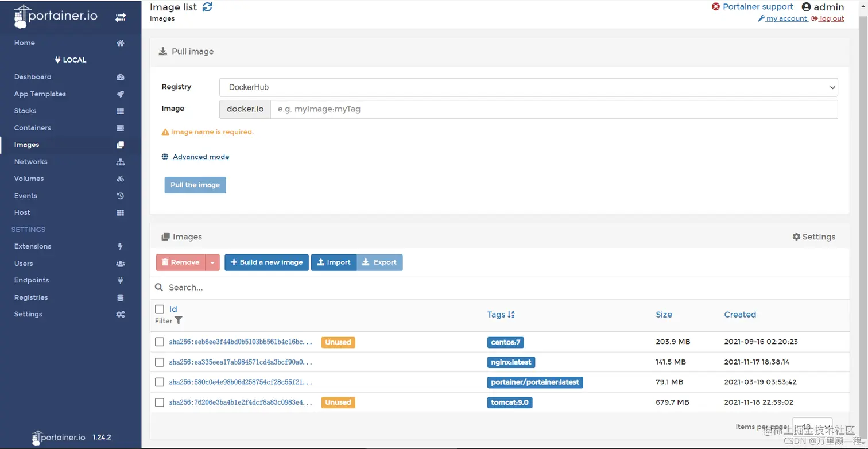This screenshot has width=868, height=449.
Task: Click Build a new image button
Action: pyautogui.click(x=266, y=262)
